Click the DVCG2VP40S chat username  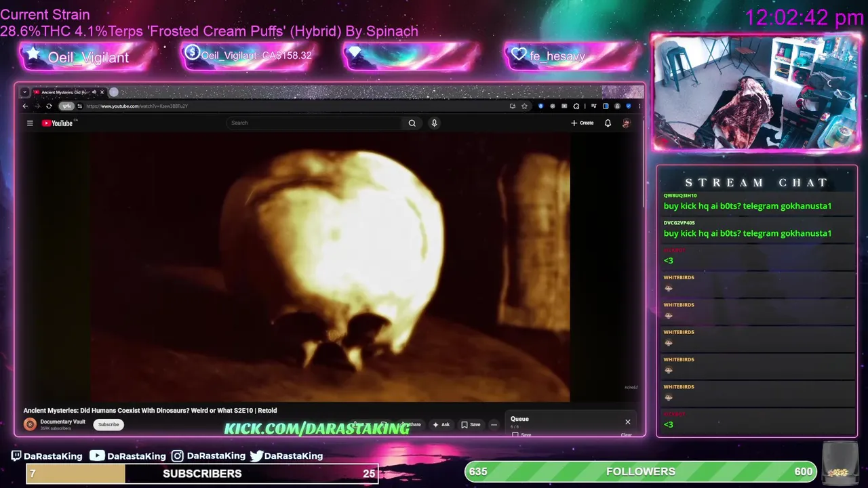(x=680, y=222)
